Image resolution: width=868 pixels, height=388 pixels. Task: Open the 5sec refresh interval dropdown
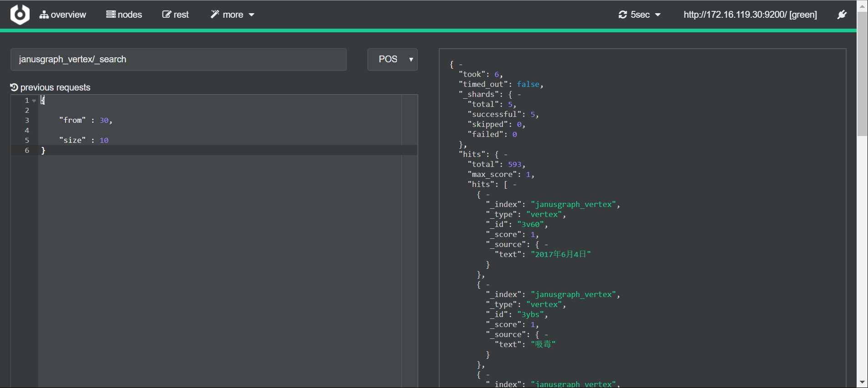pyautogui.click(x=640, y=15)
